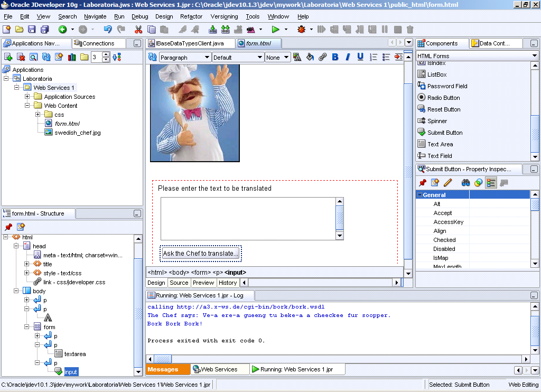Click the New gallery icon
Image resolution: width=541 pixels, height=392 pixels.
(x=6, y=30)
